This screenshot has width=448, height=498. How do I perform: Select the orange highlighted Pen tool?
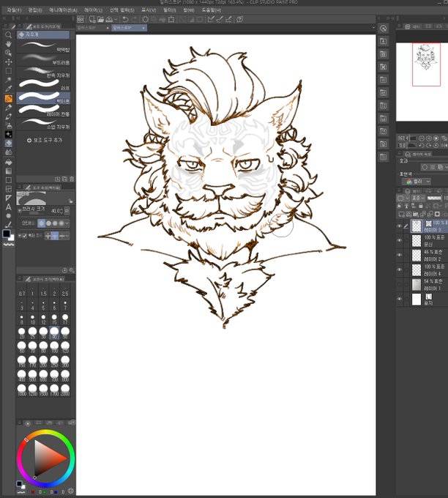[x=9, y=98]
